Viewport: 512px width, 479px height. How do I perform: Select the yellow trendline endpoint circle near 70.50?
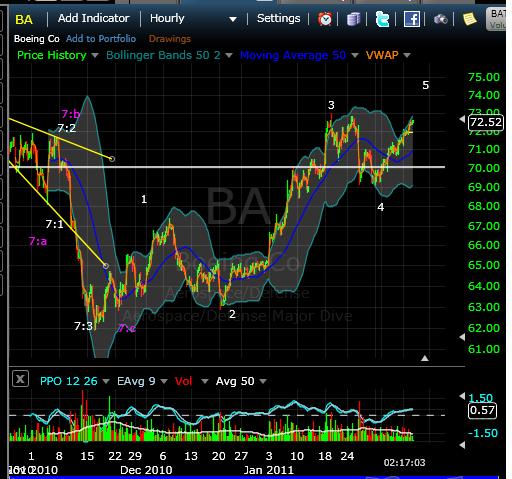(112, 159)
